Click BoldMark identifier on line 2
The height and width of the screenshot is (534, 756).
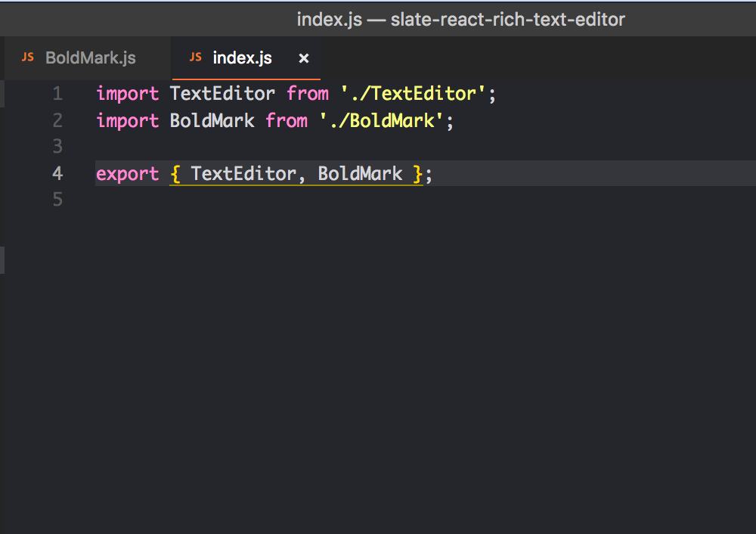(x=212, y=120)
